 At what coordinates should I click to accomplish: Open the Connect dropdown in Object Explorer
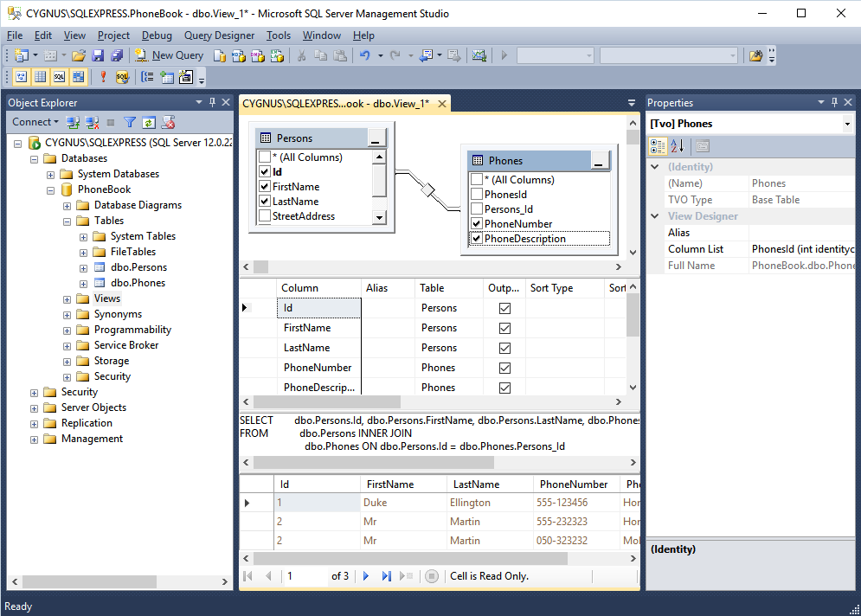pyautogui.click(x=35, y=122)
